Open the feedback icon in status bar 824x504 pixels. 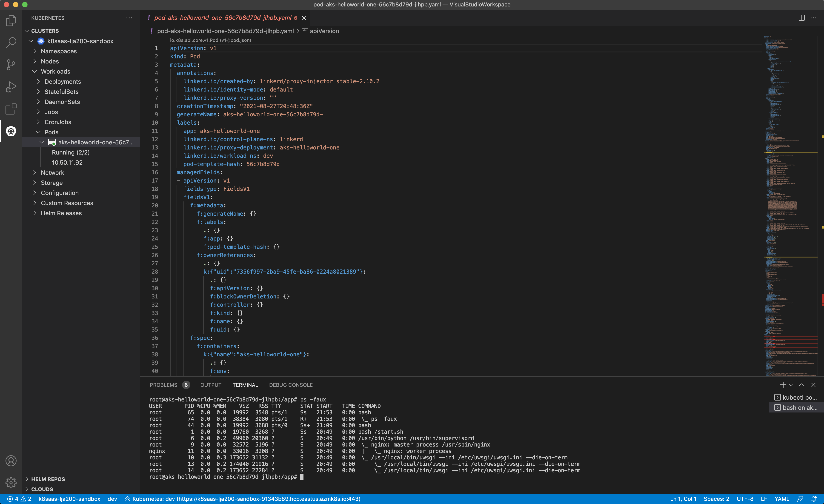pyautogui.click(x=800, y=499)
